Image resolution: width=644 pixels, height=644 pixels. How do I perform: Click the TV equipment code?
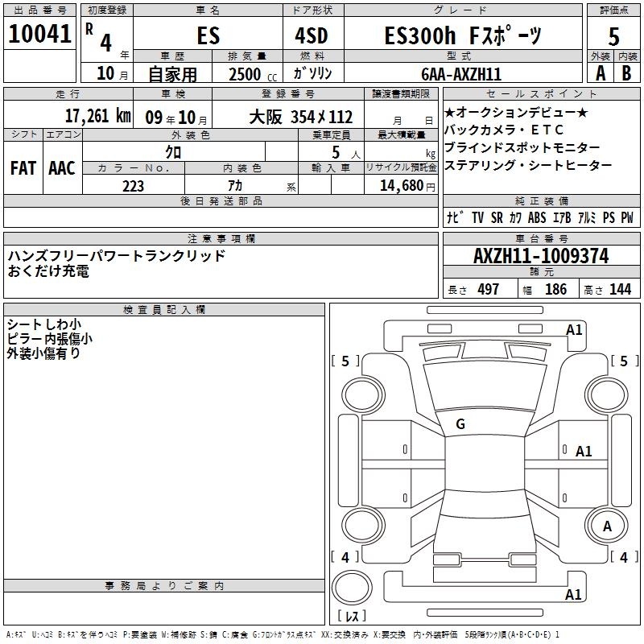point(477,217)
